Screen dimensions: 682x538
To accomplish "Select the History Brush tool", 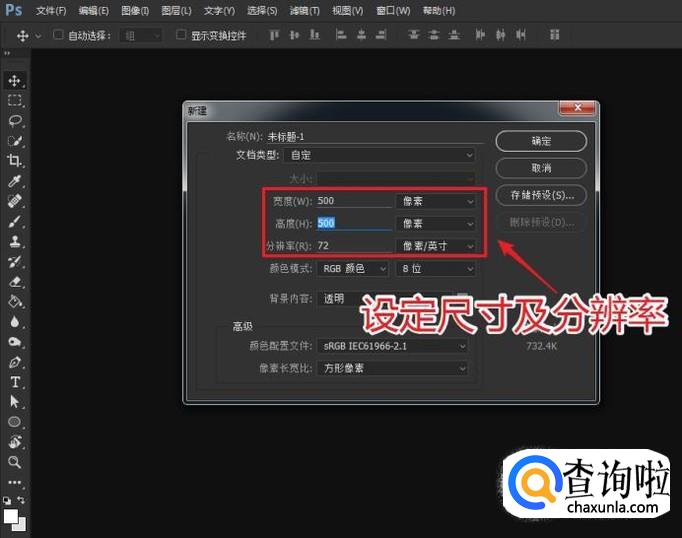I will pos(14,261).
